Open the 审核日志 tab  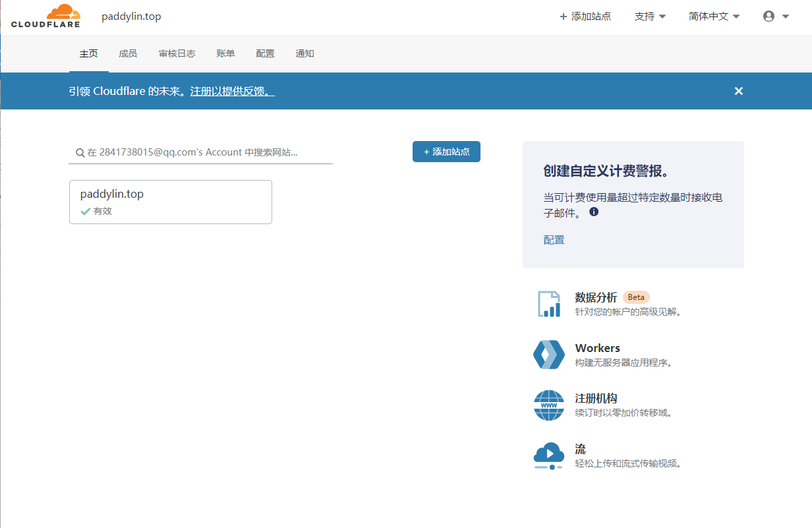(177, 53)
